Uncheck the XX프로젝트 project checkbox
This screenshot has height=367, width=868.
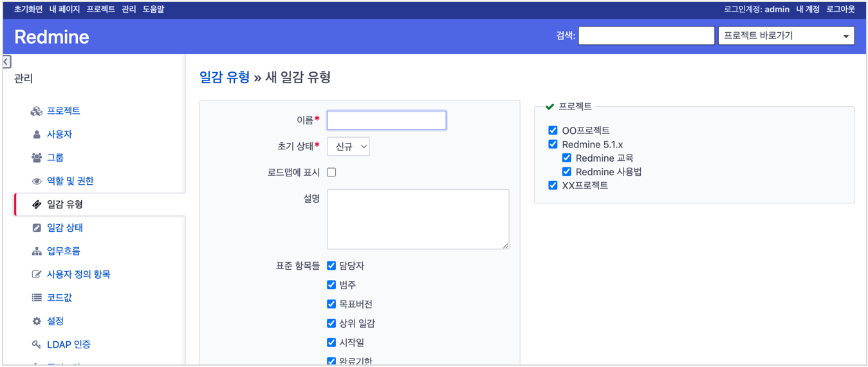553,185
